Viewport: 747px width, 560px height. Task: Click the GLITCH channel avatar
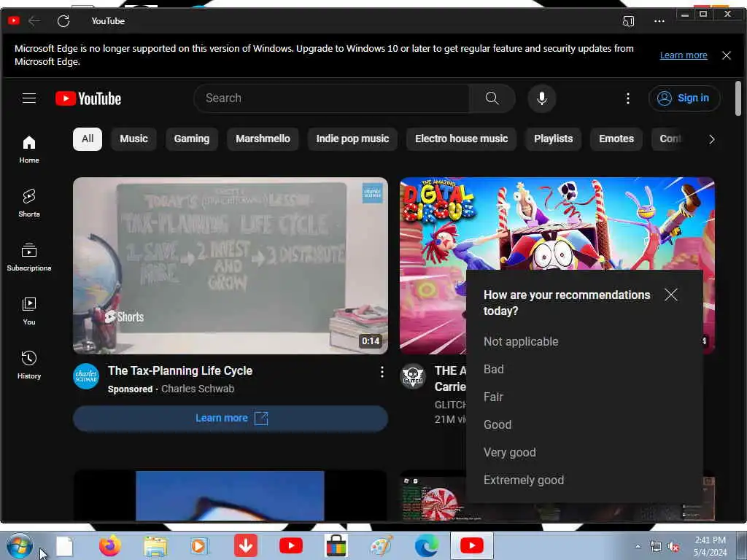point(413,376)
